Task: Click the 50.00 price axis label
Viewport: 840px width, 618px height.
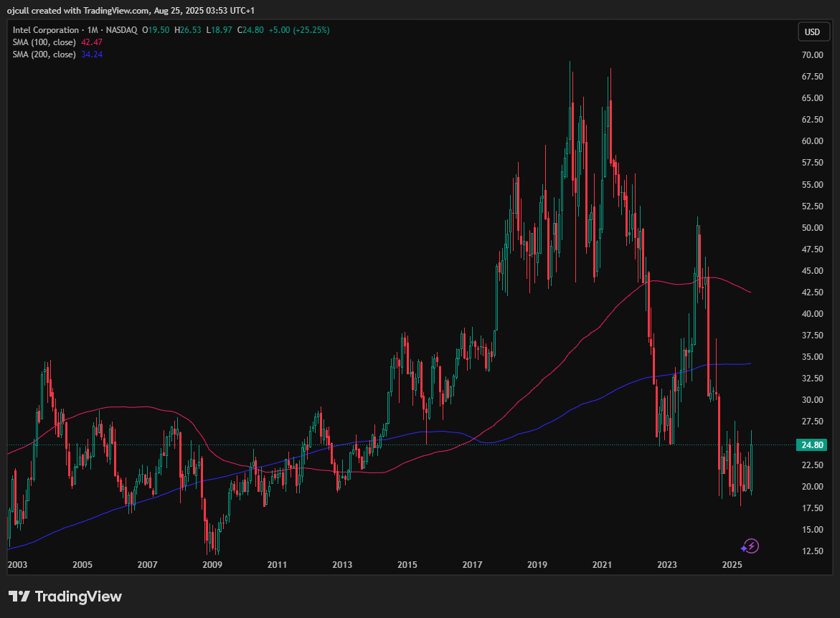Action: click(x=812, y=227)
